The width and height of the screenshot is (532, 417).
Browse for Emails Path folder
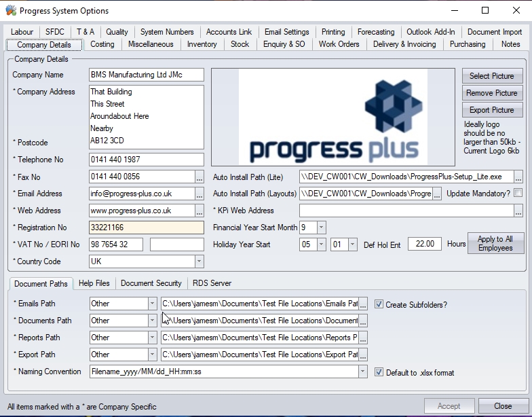tap(363, 304)
